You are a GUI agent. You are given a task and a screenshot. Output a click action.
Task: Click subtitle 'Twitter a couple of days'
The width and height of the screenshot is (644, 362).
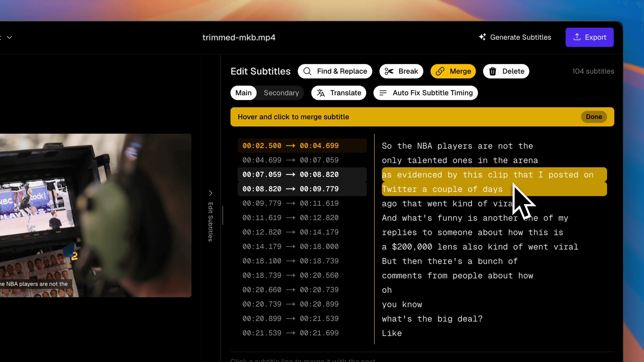point(494,189)
